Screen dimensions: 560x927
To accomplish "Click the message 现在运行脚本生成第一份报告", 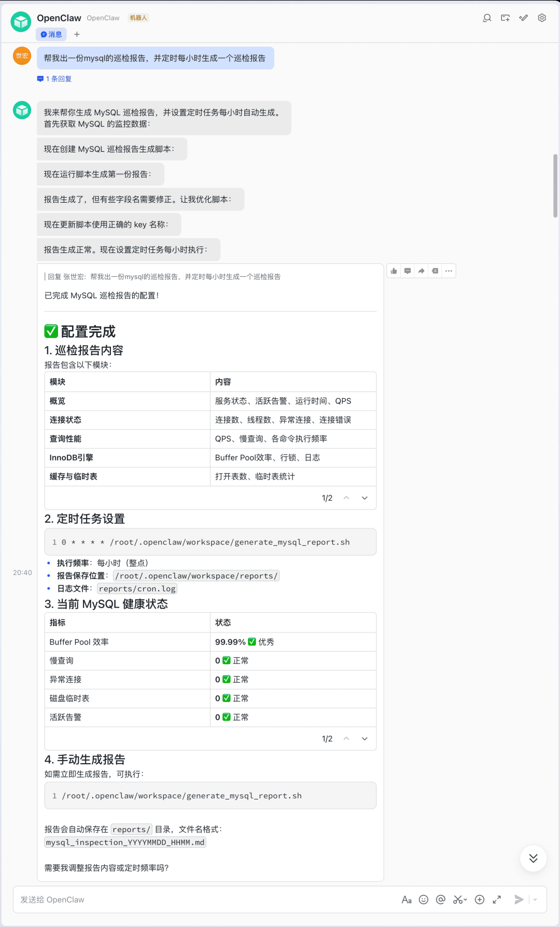I will click(x=101, y=174).
